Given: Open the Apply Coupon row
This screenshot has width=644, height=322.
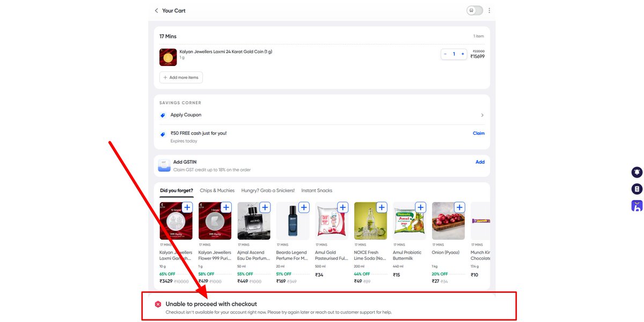Looking at the screenshot, I should pyautogui.click(x=322, y=115).
